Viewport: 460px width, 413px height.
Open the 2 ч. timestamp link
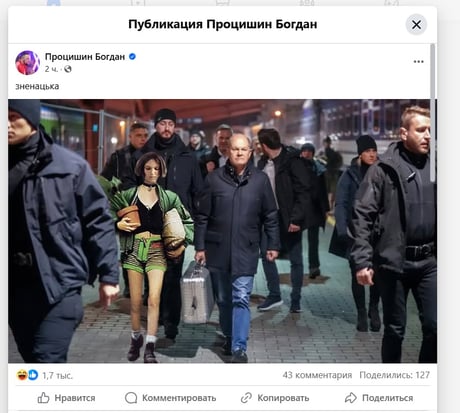tap(51, 69)
